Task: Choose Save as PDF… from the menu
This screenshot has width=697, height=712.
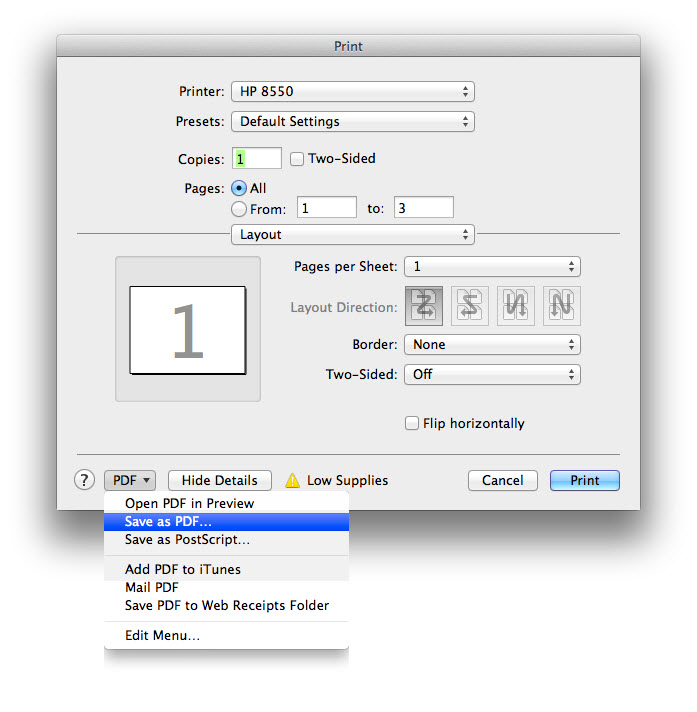Action: click(x=168, y=521)
